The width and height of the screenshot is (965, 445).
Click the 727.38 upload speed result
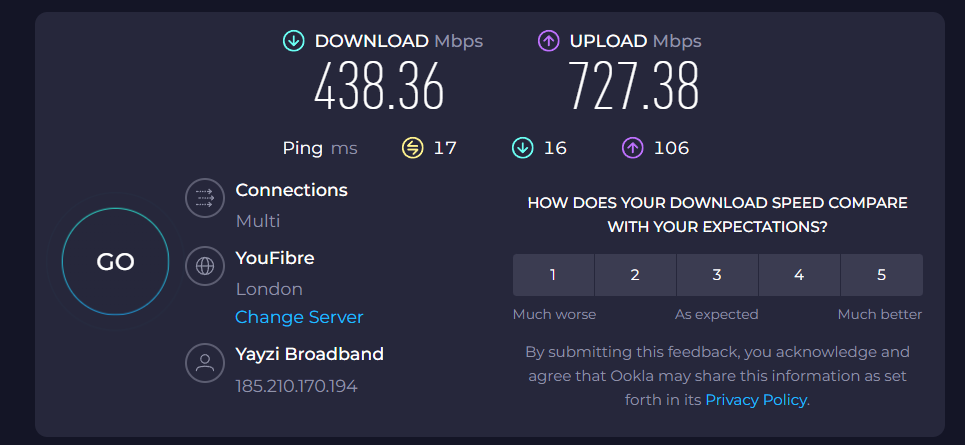[634, 87]
